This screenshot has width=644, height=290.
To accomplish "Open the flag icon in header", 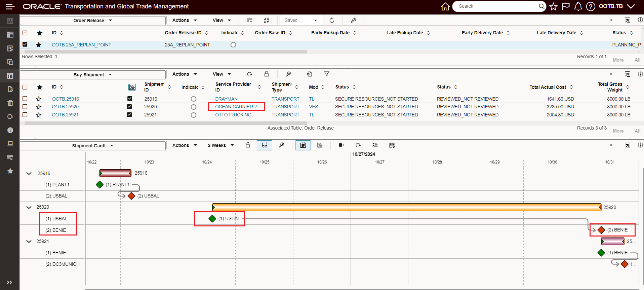I will (x=566, y=6).
